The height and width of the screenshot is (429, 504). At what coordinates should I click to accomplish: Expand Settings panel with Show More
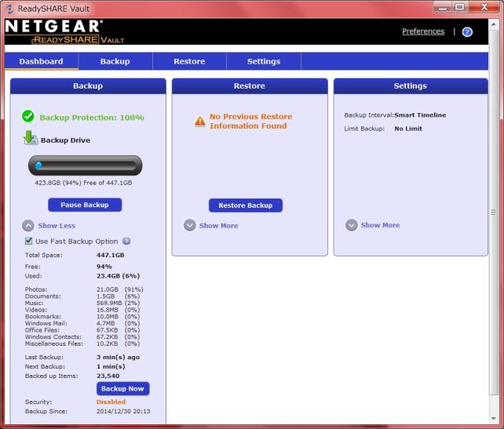[372, 225]
